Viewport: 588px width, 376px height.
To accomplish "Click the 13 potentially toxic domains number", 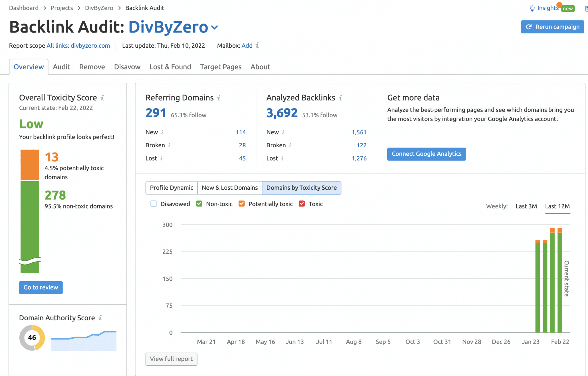I will tap(52, 157).
